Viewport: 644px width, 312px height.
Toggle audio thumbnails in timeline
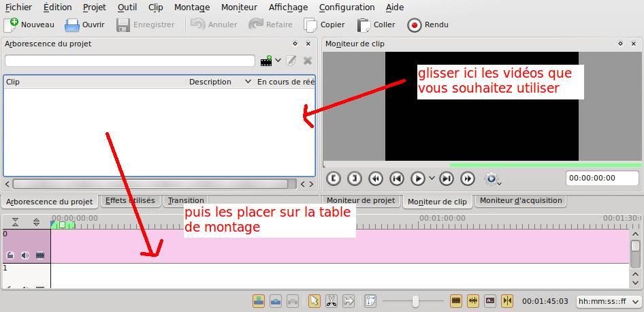(x=473, y=301)
